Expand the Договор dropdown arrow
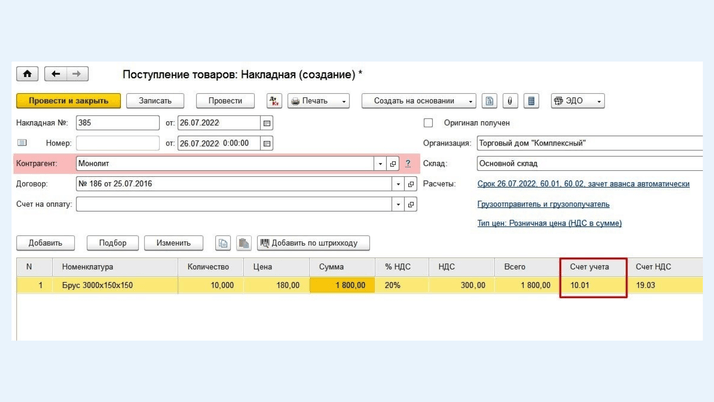Viewport: 714px width, 402px height. (398, 184)
